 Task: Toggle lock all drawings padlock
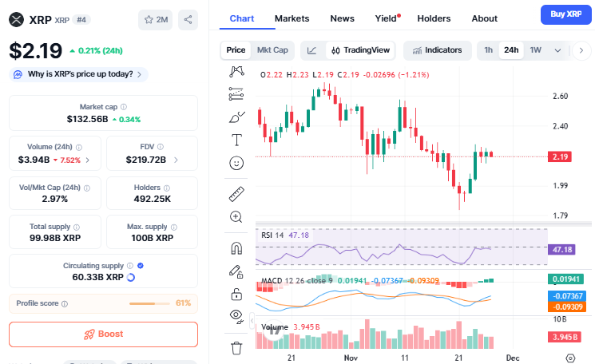236,294
